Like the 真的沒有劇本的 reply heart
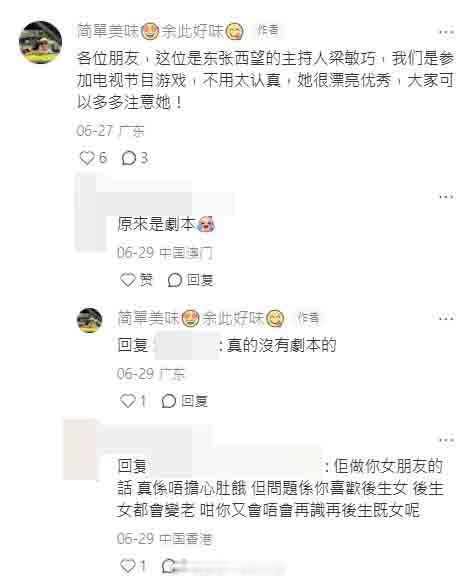 [128, 401]
